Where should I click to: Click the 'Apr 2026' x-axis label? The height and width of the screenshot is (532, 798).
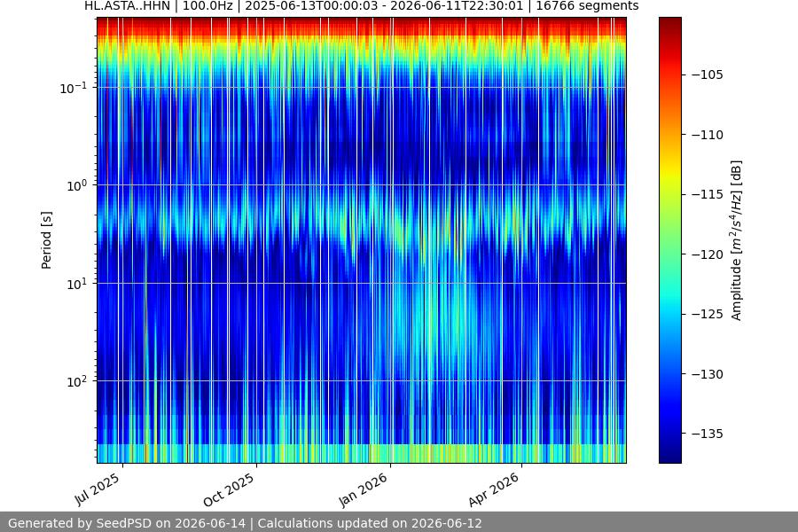[x=495, y=489]
